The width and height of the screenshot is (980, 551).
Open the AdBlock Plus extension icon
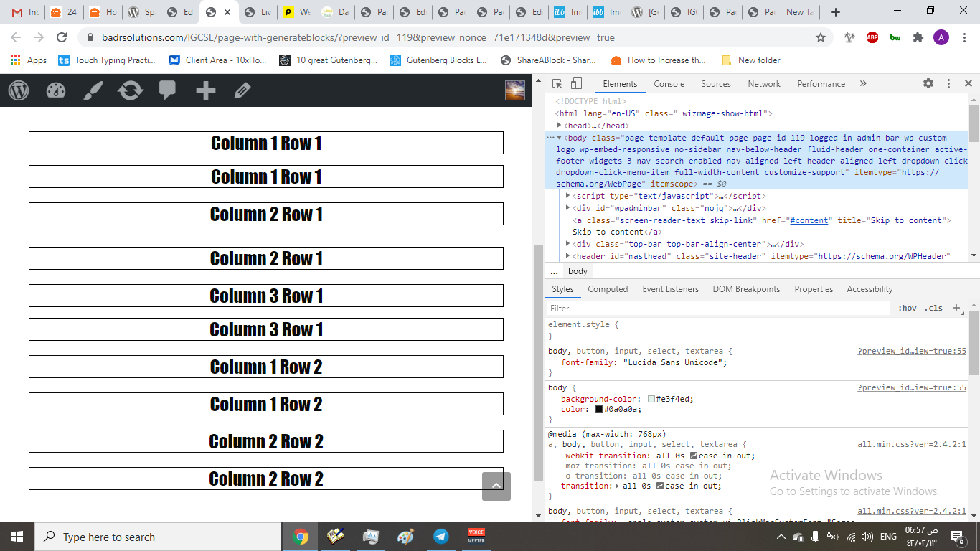[x=872, y=37]
